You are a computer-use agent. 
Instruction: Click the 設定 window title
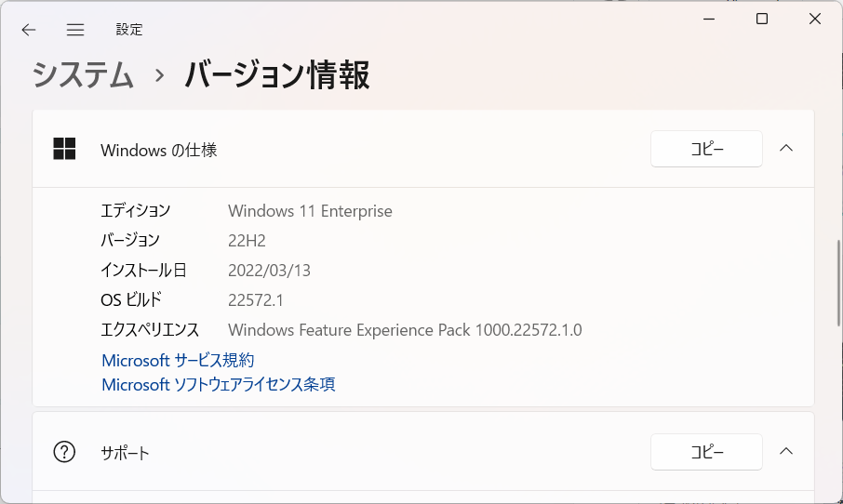(x=129, y=30)
